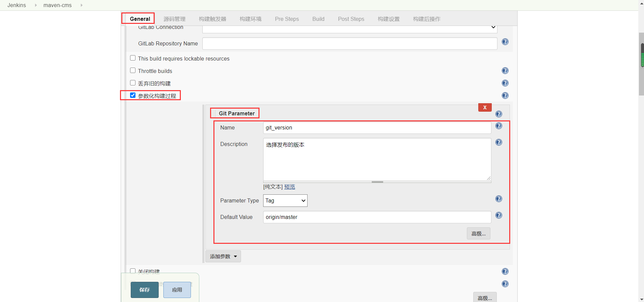
Task: Open help for 关闭构建 option
Action: point(505,271)
